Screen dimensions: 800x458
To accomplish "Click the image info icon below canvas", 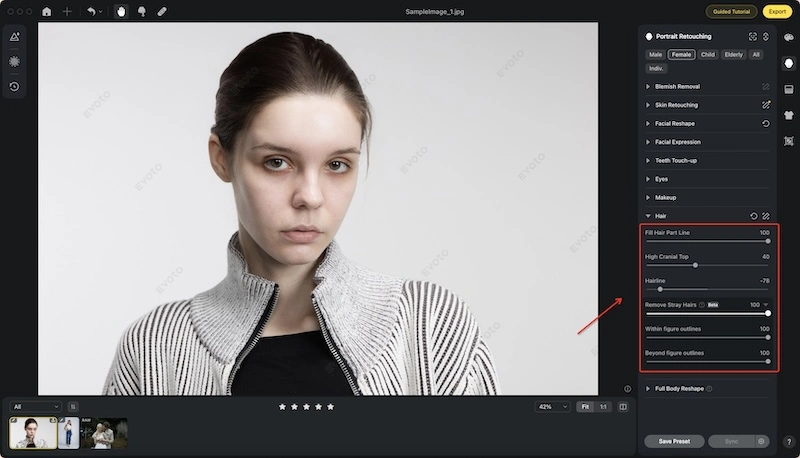I will pyautogui.click(x=628, y=389).
